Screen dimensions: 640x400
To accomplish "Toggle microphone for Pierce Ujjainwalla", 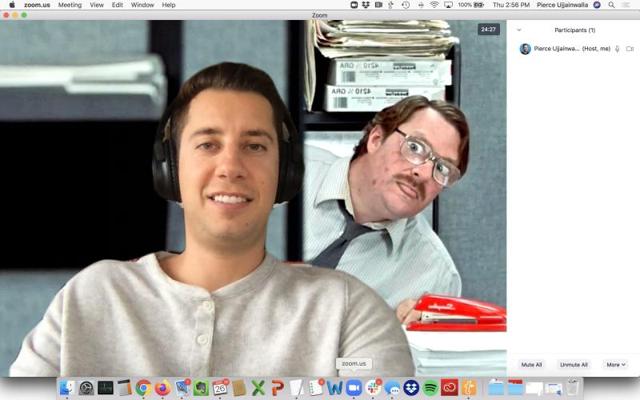I will (617, 48).
